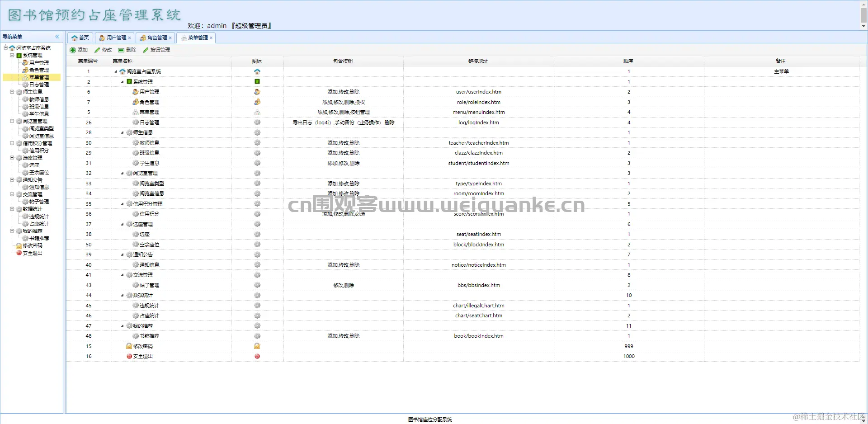The height and width of the screenshot is (424, 868).
Task: Select 帖子管理 row in the grid
Action: click(462, 285)
